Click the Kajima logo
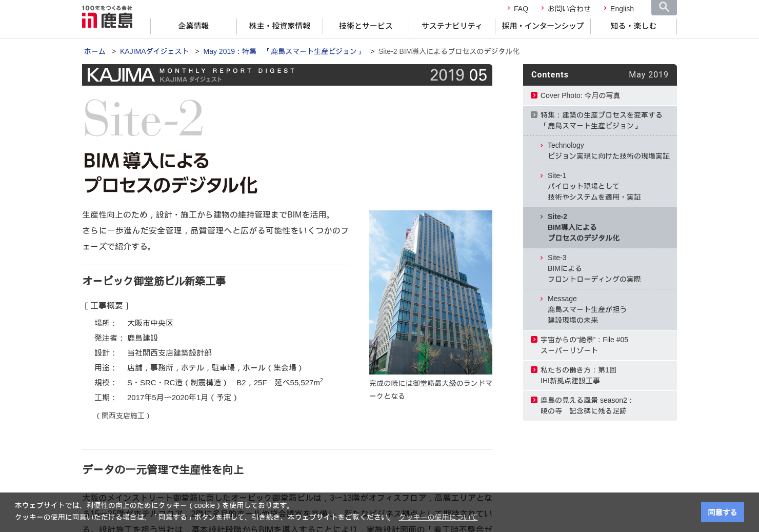Screen dimensions: 759x532 click(x=107, y=17)
